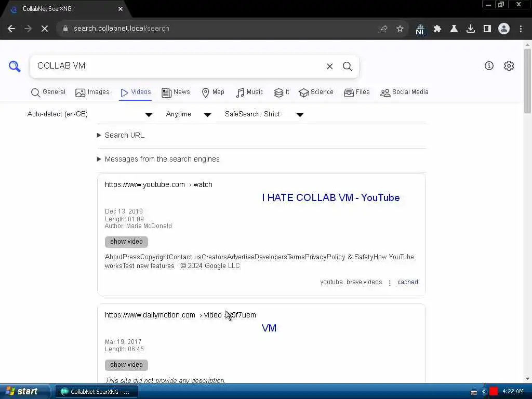
Task: Click the red tray icon in taskbar
Action: pos(494,391)
